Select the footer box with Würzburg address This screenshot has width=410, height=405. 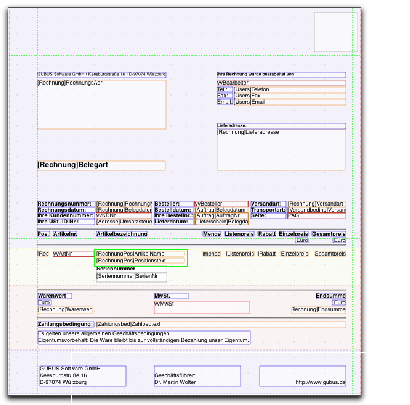82,376
